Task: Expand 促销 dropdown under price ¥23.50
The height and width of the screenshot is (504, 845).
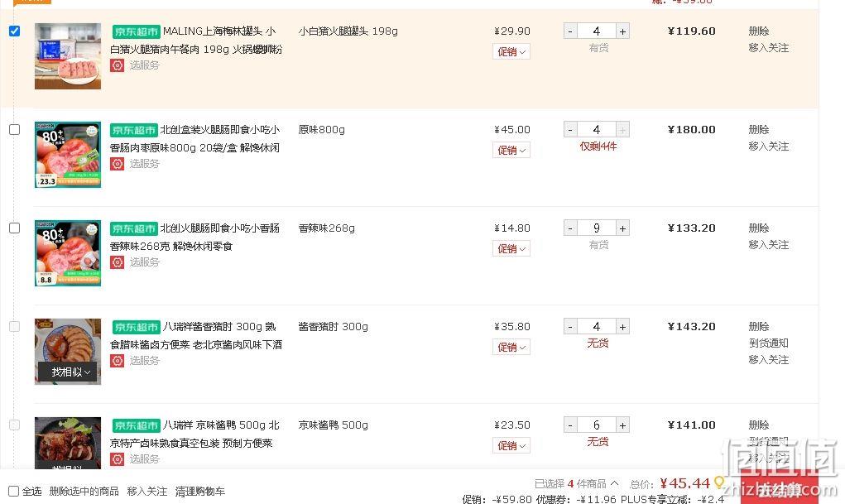Action: (511, 446)
